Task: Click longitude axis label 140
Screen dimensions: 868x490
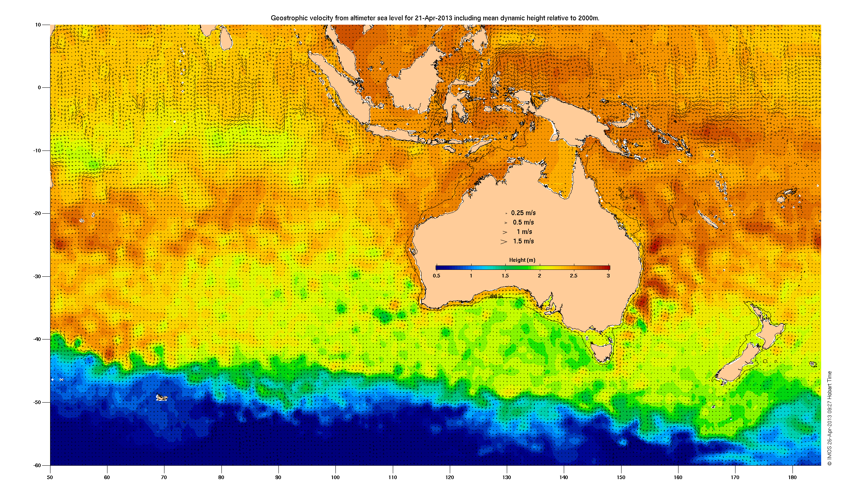Action: (563, 477)
